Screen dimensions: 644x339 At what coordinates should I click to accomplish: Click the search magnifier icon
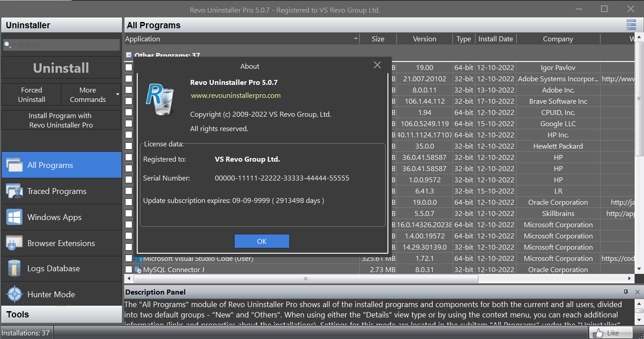point(7,44)
